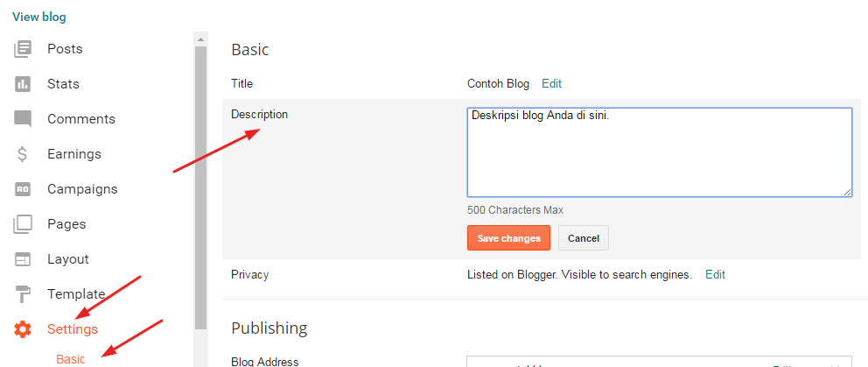Screen dimensions: 868x367
Task: Open the Pages icon in sidebar
Action: (x=23, y=224)
